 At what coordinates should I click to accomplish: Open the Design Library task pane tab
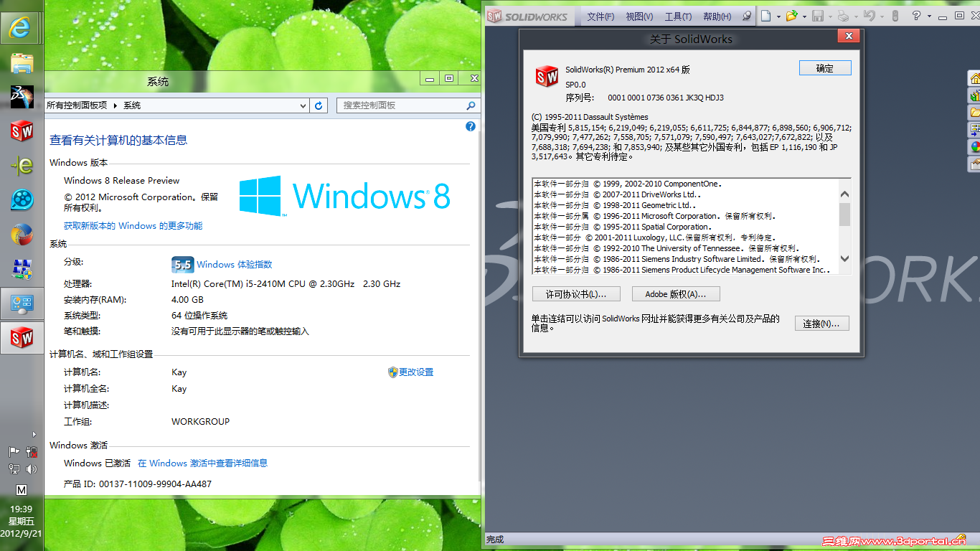point(974,95)
